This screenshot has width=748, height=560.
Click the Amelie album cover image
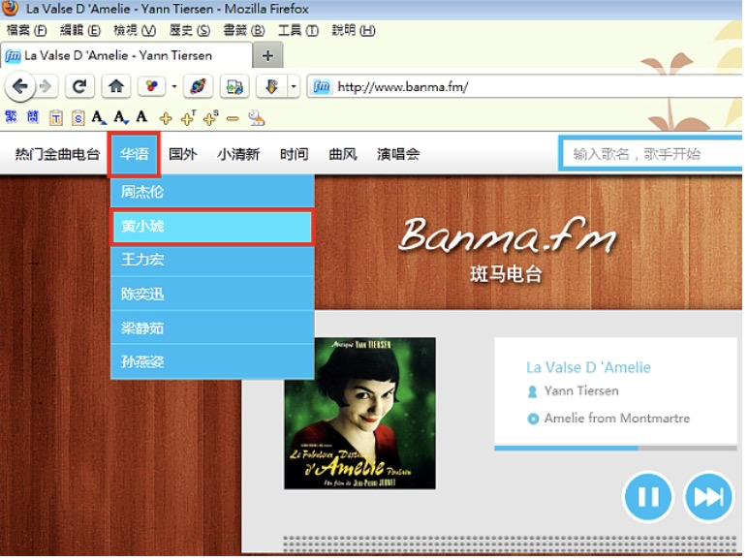pos(359,413)
